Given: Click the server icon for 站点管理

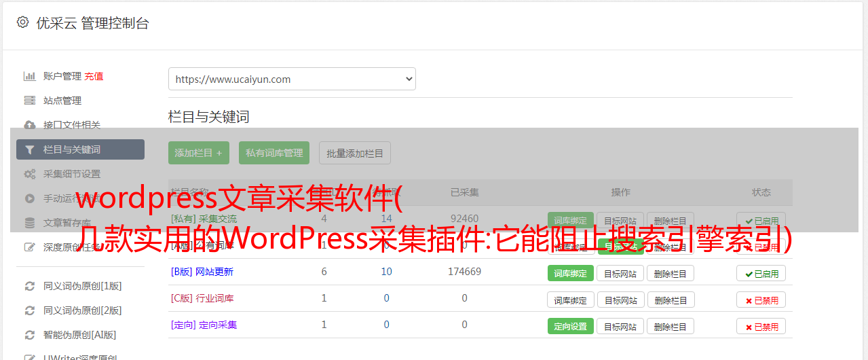Looking at the screenshot, I should [x=29, y=101].
